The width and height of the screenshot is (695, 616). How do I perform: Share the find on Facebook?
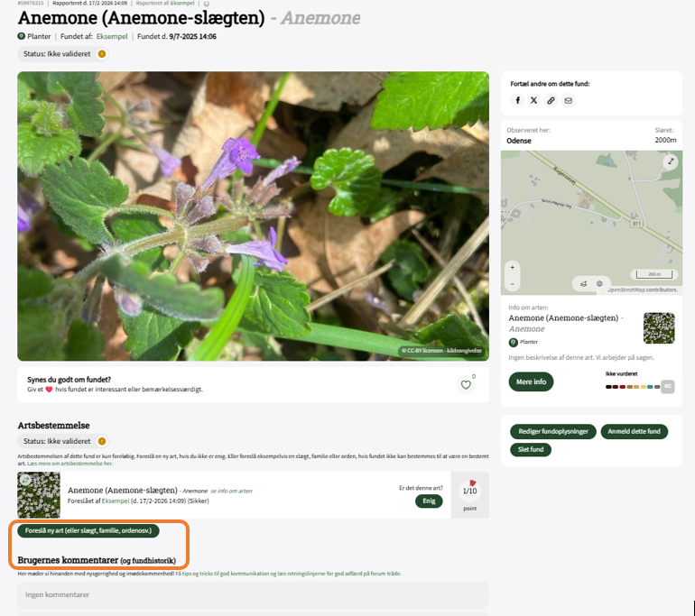point(518,100)
